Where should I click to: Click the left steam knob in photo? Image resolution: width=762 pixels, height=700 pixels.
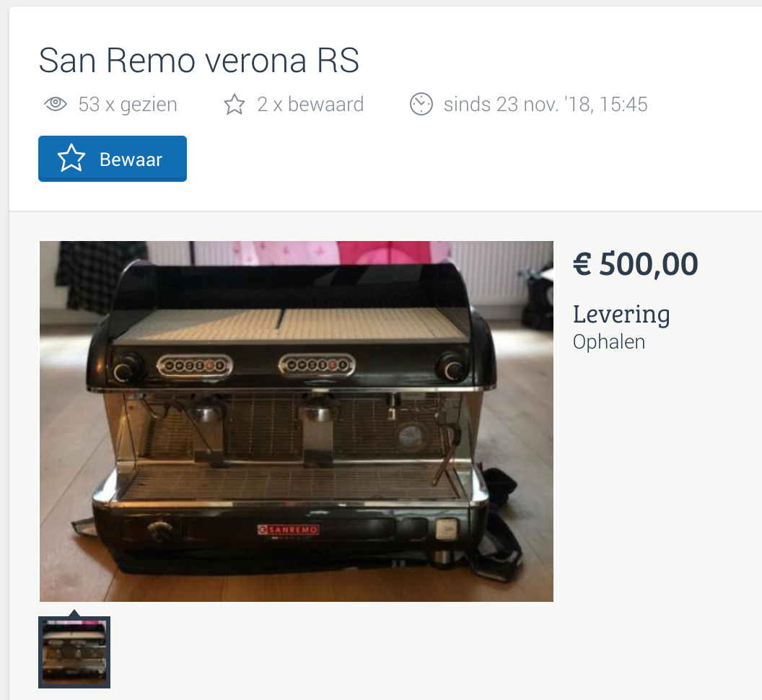click(127, 369)
